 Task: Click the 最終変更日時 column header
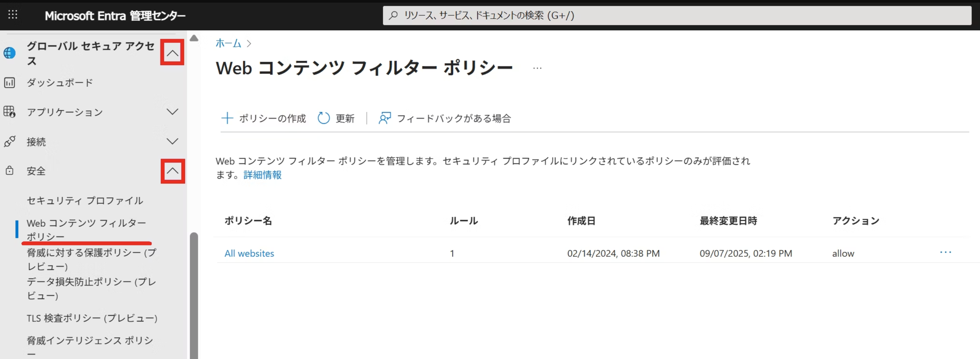click(728, 221)
